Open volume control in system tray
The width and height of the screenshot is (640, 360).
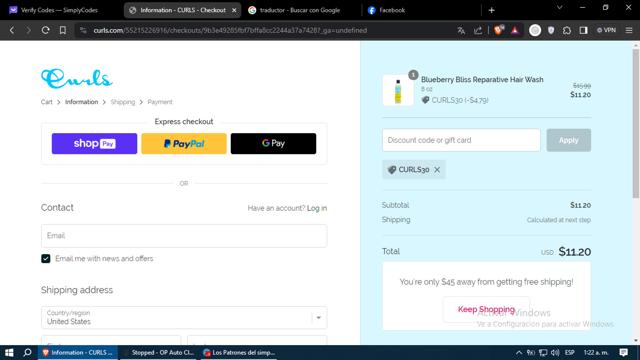555,352
